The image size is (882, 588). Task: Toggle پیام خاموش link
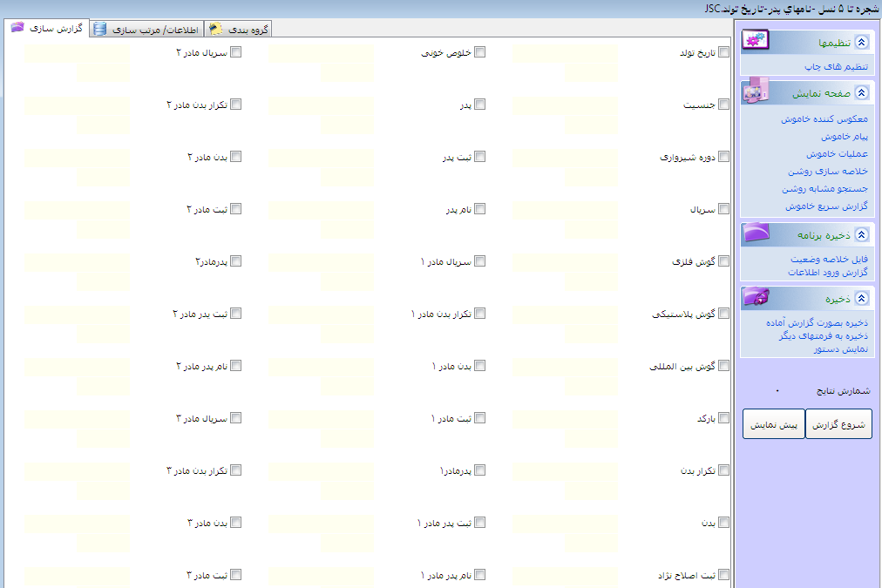[845, 137]
